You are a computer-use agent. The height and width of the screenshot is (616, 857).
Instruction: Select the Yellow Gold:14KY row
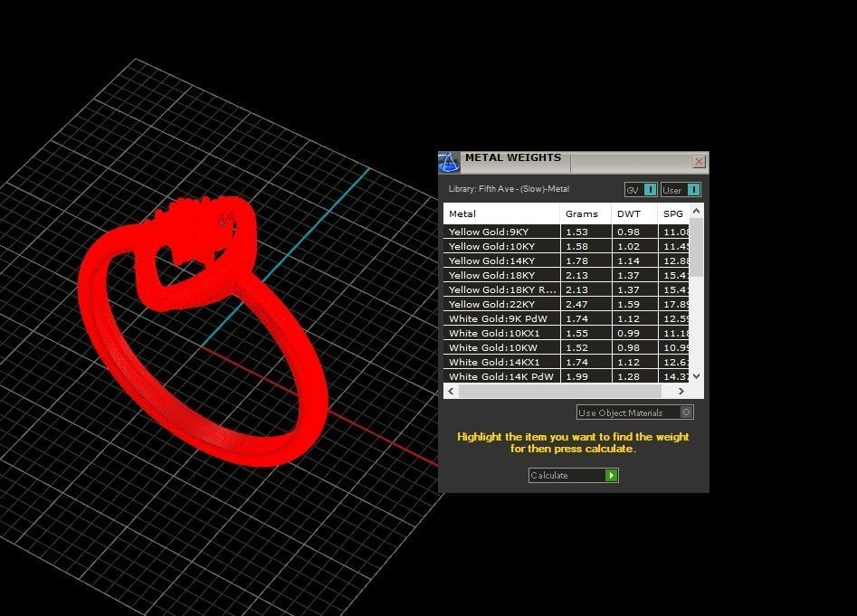(x=567, y=261)
